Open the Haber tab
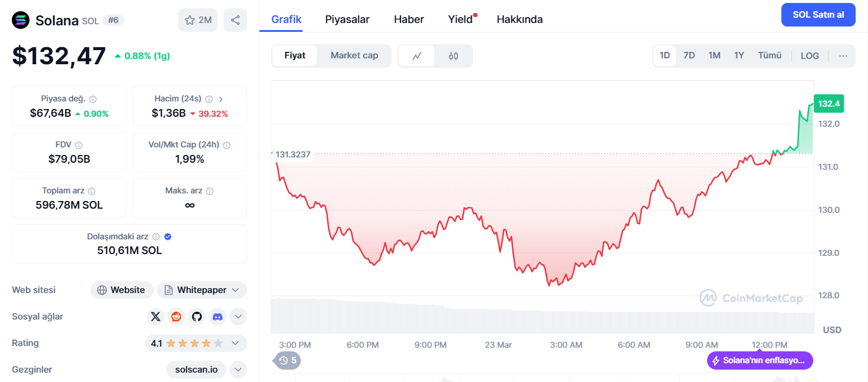The width and height of the screenshot is (868, 382). click(x=409, y=19)
